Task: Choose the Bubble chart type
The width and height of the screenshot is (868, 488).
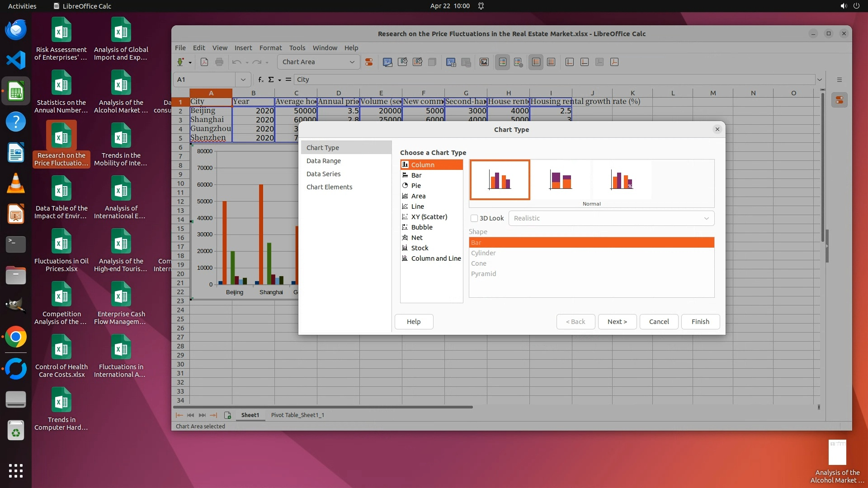Action: (x=421, y=227)
